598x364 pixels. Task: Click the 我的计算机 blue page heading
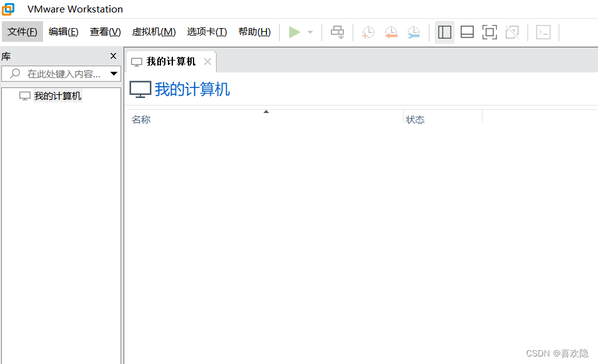coord(192,89)
